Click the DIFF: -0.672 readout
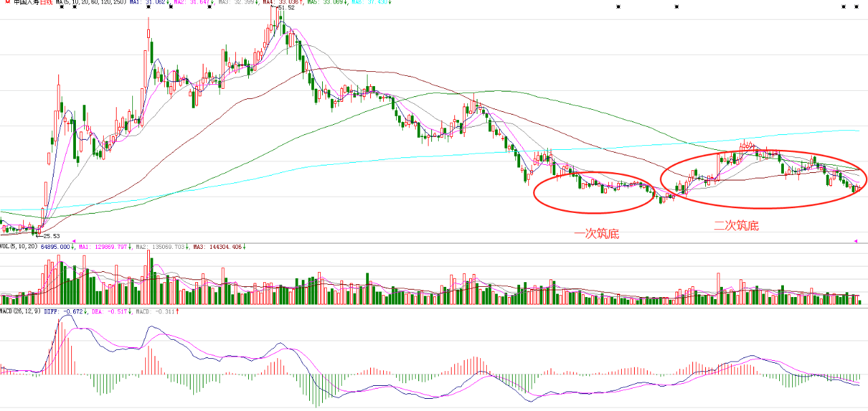This screenshot has height=411, width=868. point(65,312)
